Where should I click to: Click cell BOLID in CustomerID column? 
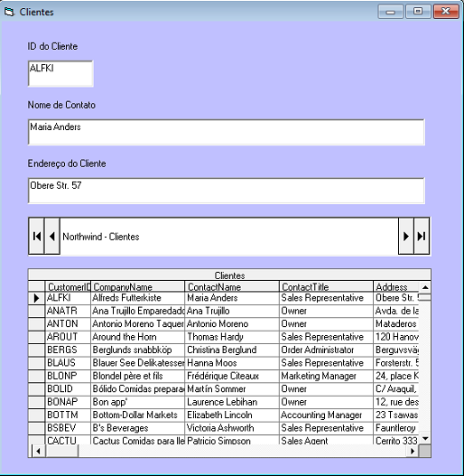tap(68, 389)
